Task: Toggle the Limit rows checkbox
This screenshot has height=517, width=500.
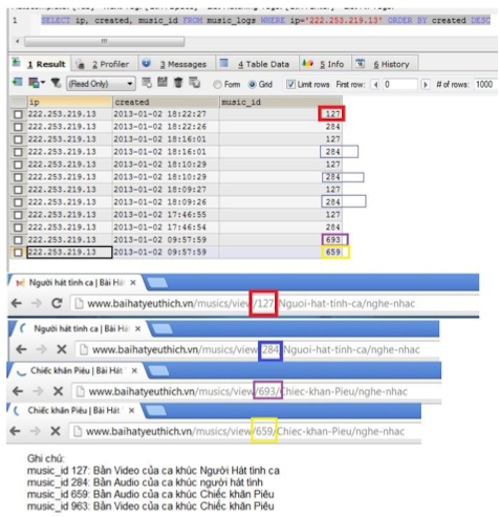Action: pos(291,84)
